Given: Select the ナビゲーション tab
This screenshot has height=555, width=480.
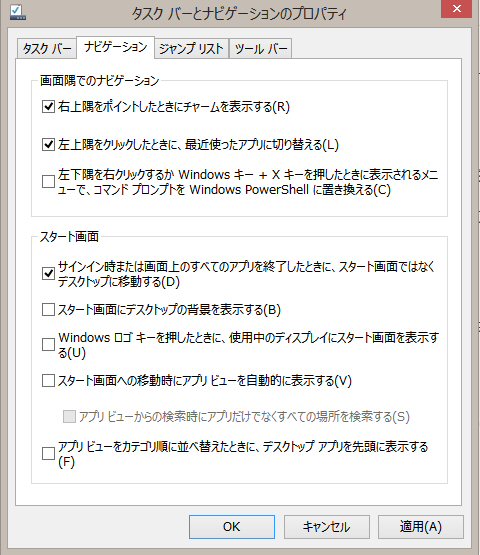Looking at the screenshot, I should (116, 47).
